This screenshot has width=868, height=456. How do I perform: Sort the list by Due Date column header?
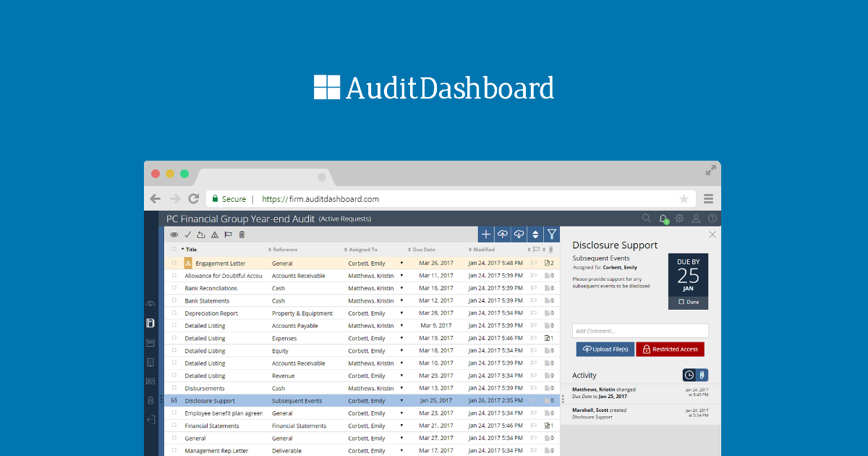pos(423,250)
